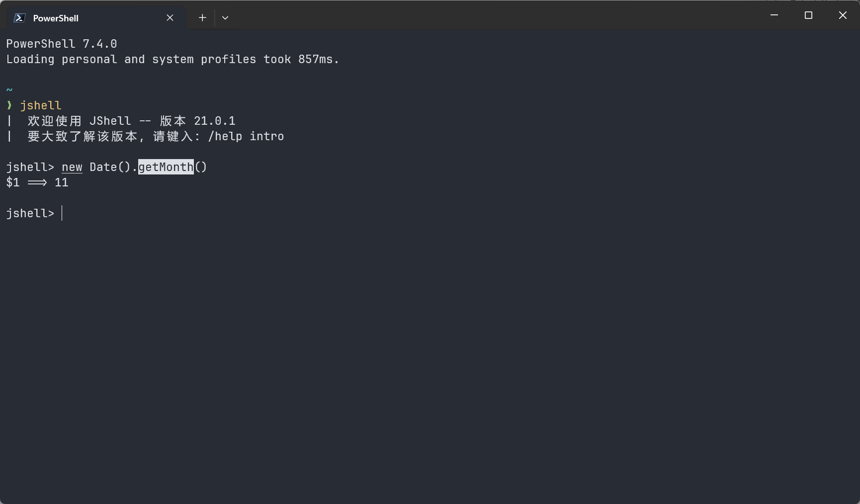Close the PowerShell tab with its X button
The image size is (860, 504).
pos(170,17)
